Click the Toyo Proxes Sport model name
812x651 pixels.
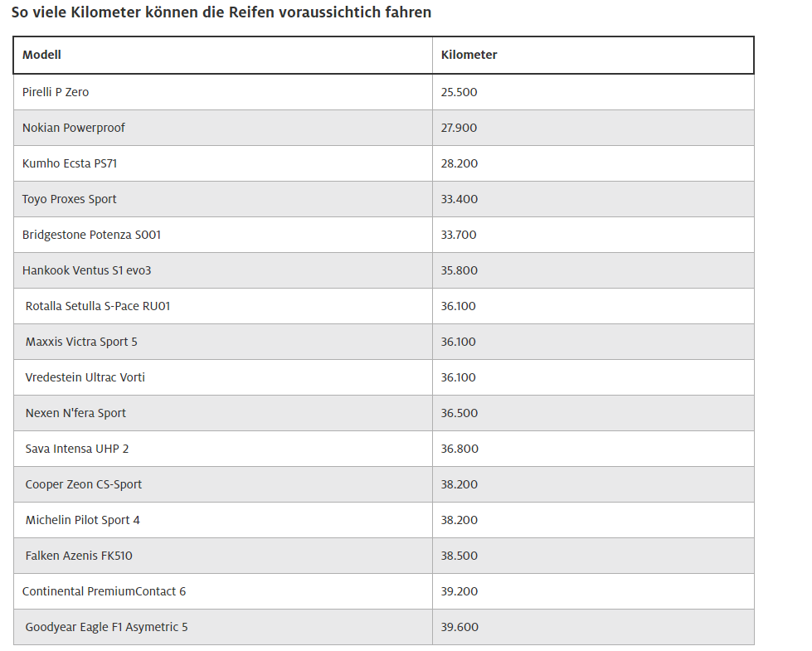[x=70, y=199]
